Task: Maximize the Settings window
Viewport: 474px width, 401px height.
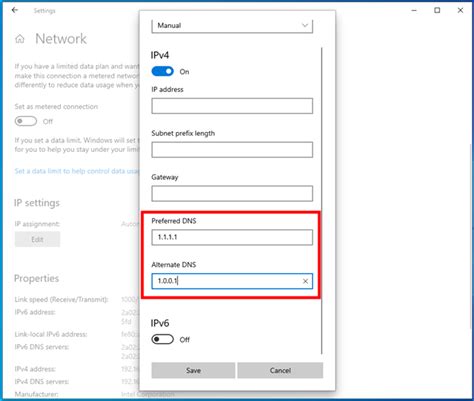Action: point(437,10)
